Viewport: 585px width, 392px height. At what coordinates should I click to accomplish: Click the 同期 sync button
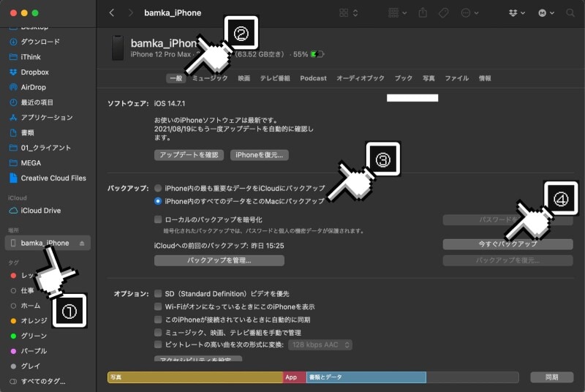tap(552, 377)
